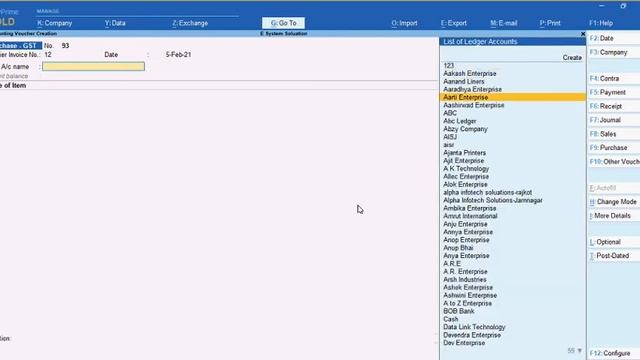Screen dimensions: 640x360
Task: Select Abc Ledger entry
Action: [x=460, y=121]
